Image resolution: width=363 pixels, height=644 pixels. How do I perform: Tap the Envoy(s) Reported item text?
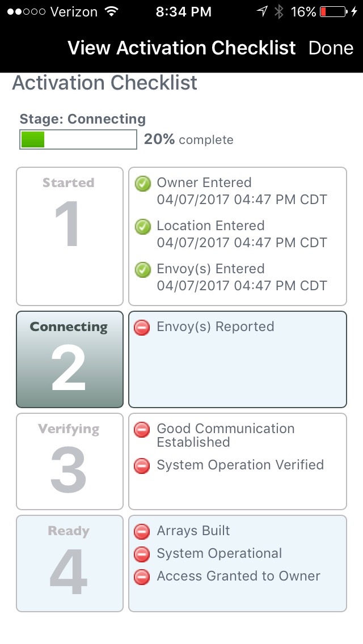point(215,327)
